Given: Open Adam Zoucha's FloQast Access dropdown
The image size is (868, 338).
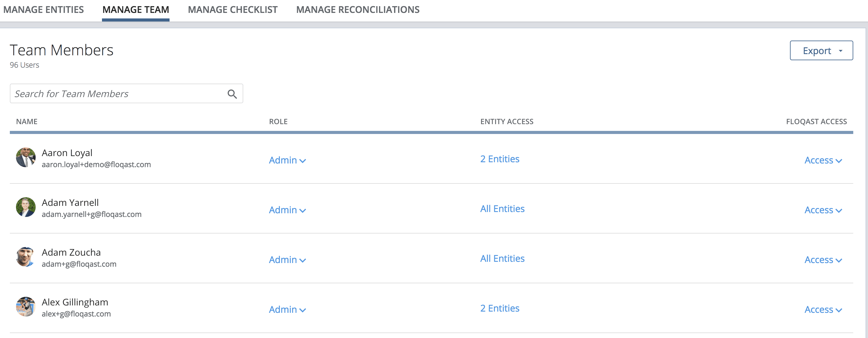Looking at the screenshot, I should point(823,260).
